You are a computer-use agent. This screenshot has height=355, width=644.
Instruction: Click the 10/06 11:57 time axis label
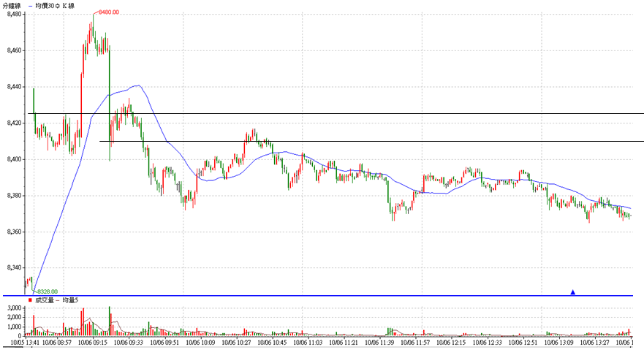415,343
